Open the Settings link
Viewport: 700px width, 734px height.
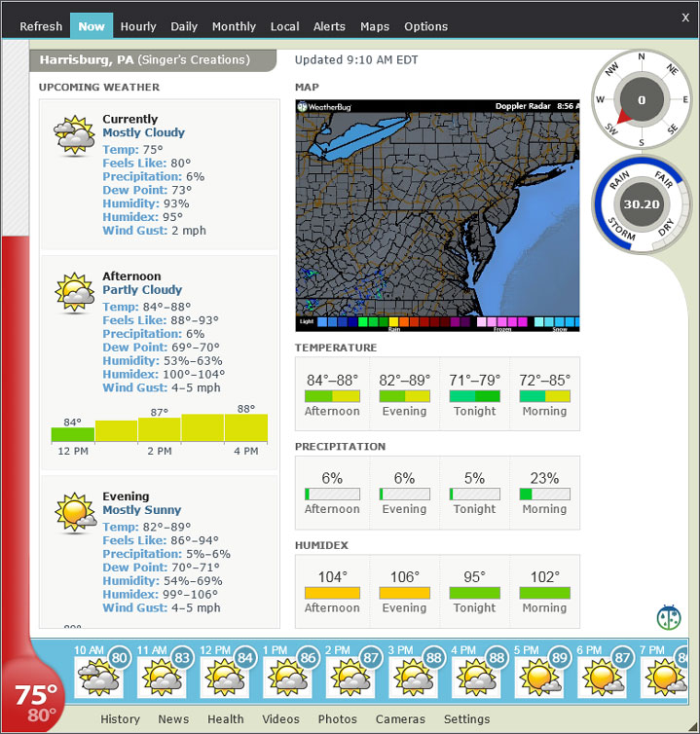(x=466, y=719)
